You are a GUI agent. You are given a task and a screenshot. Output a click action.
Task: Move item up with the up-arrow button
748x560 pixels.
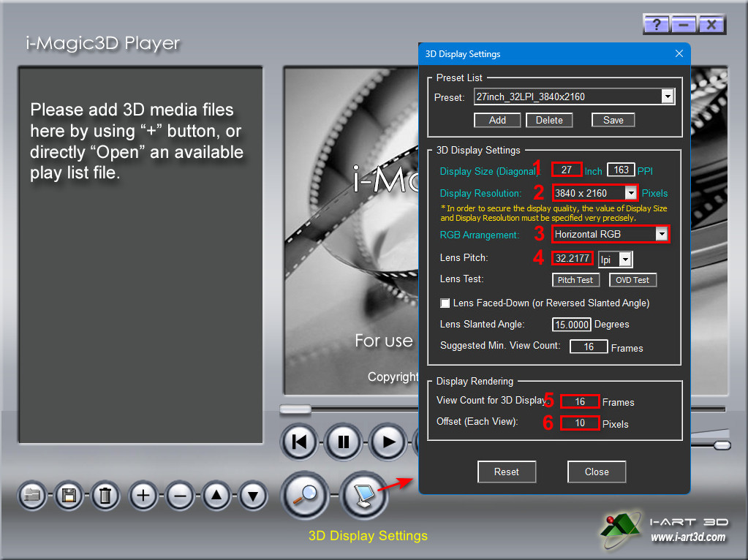[216, 496]
